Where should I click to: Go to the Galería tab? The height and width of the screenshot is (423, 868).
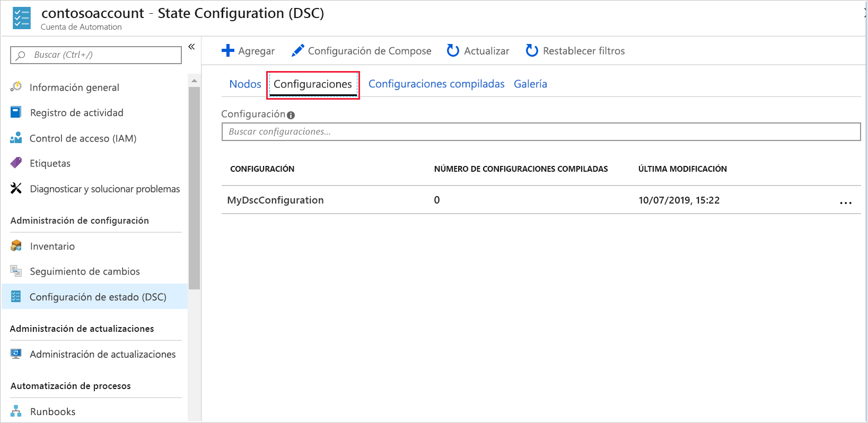[530, 84]
